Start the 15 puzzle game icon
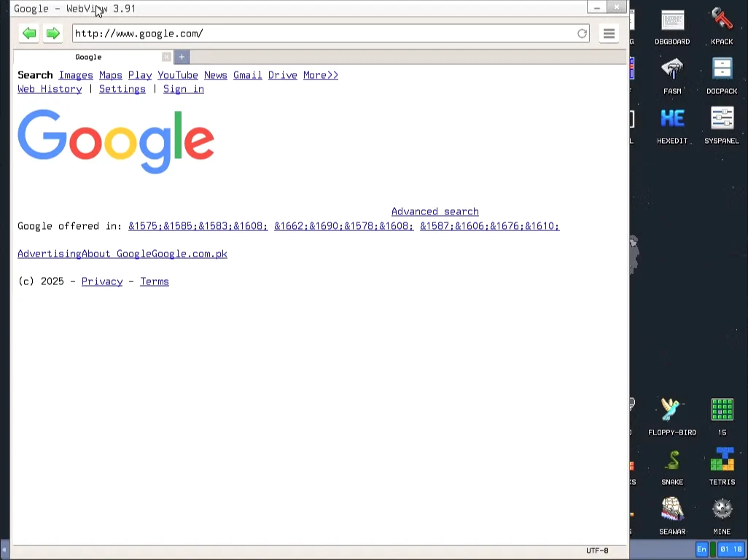This screenshot has width=748, height=560. click(x=722, y=417)
